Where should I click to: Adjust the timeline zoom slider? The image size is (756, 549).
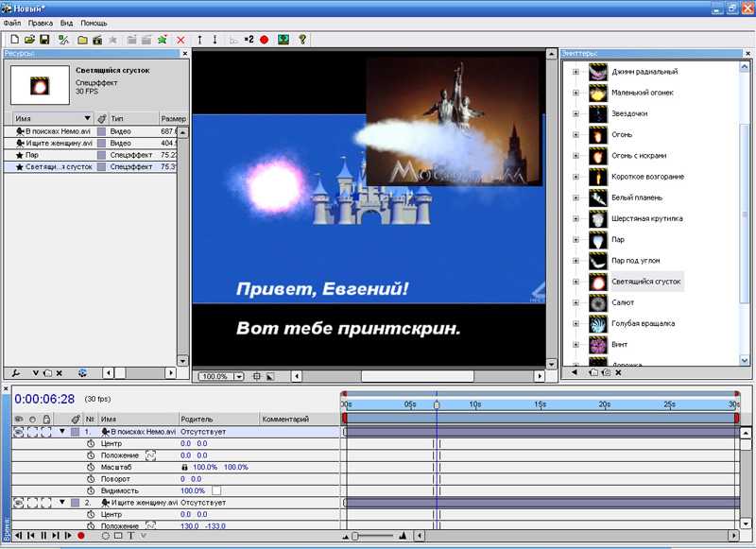[355, 536]
